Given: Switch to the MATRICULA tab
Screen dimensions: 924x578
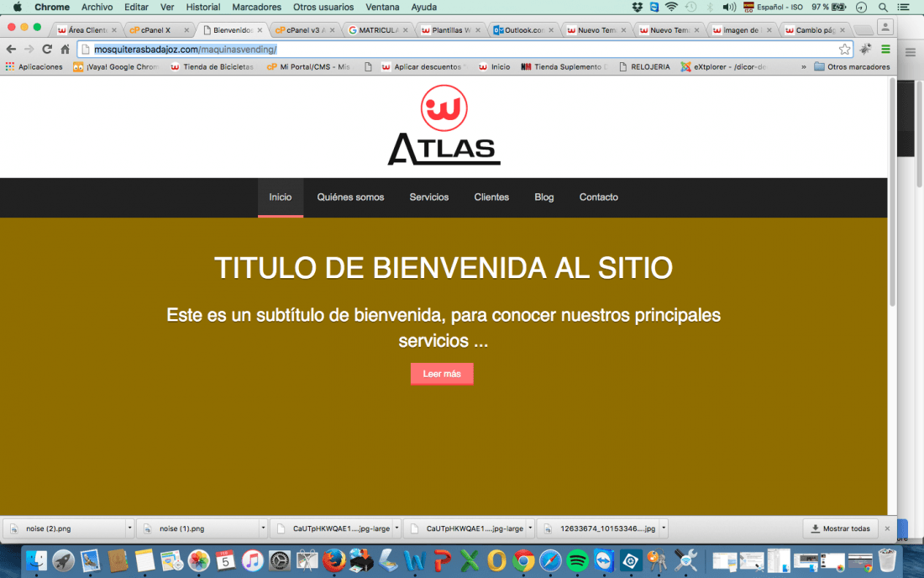Looking at the screenshot, I should [378, 30].
